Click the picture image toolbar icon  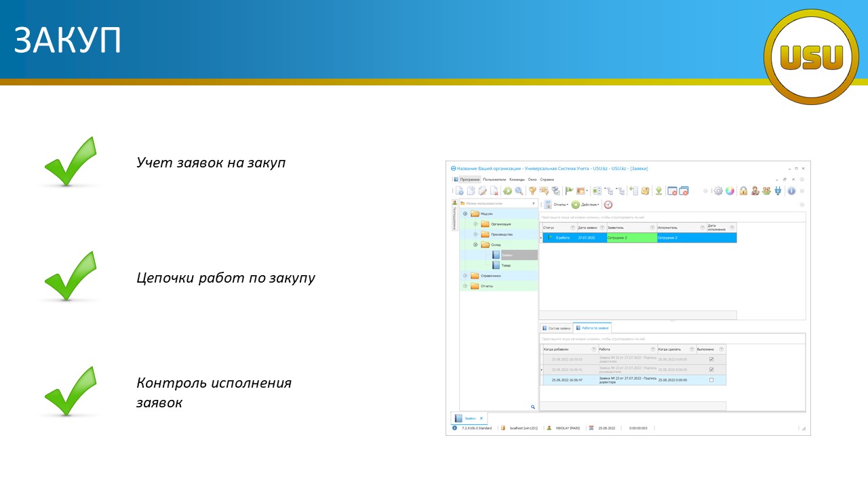pyautogui.click(x=580, y=191)
